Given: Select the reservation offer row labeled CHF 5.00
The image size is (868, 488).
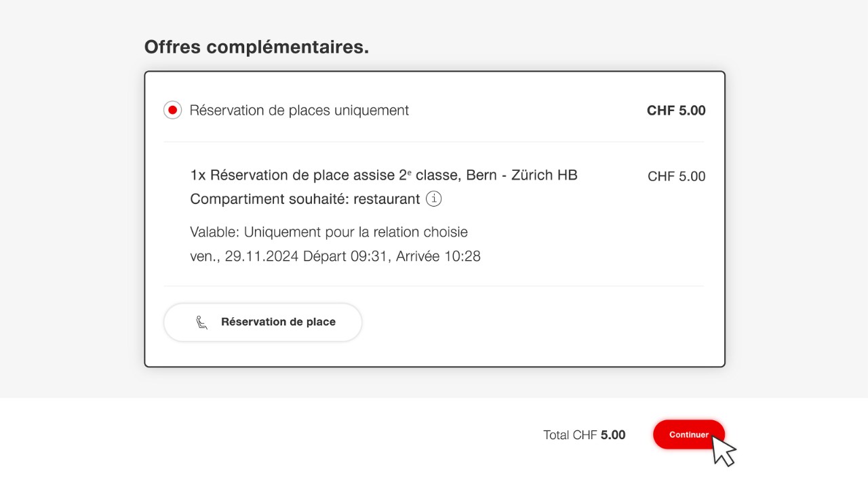Looking at the screenshot, I should point(298,110).
